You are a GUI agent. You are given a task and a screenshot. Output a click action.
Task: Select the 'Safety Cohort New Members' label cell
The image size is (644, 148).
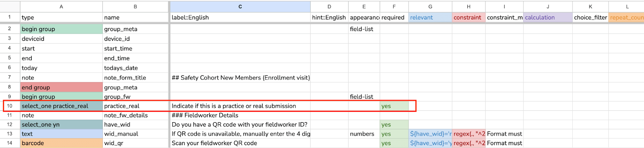pos(240,78)
